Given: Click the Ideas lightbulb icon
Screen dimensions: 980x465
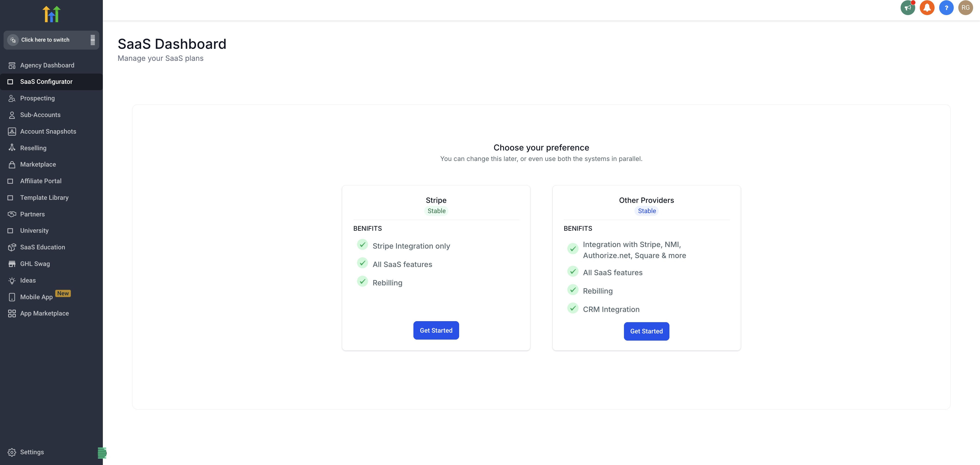Looking at the screenshot, I should [x=12, y=281].
